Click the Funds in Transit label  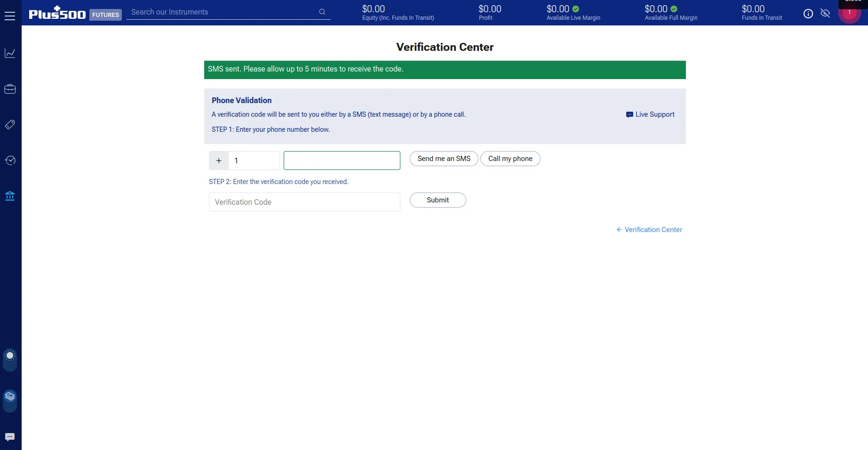pyautogui.click(x=762, y=18)
